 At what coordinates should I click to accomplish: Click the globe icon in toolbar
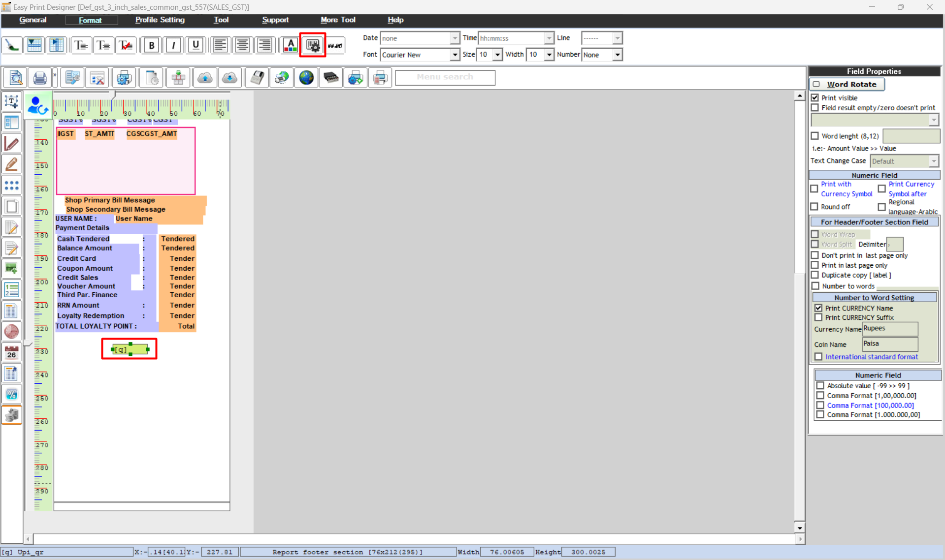point(306,78)
